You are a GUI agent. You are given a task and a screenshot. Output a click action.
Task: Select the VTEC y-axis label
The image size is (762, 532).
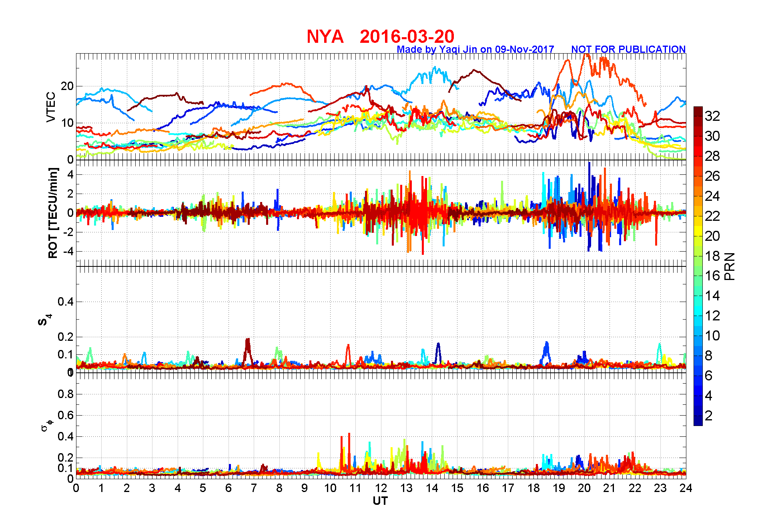pyautogui.click(x=51, y=107)
